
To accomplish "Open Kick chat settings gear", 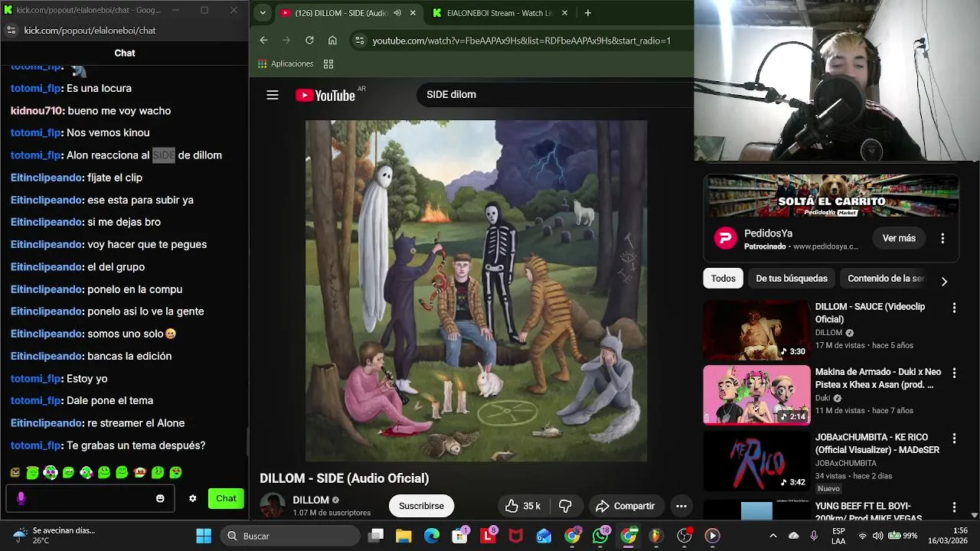I will (x=192, y=498).
